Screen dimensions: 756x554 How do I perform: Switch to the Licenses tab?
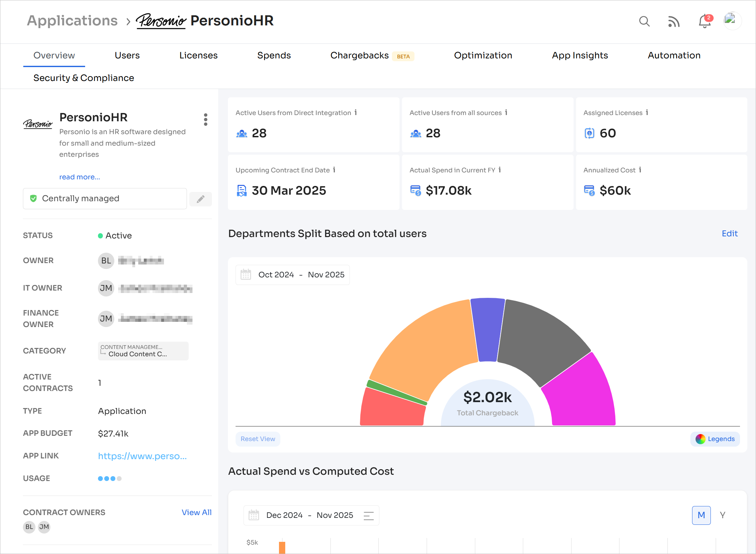[198, 56]
